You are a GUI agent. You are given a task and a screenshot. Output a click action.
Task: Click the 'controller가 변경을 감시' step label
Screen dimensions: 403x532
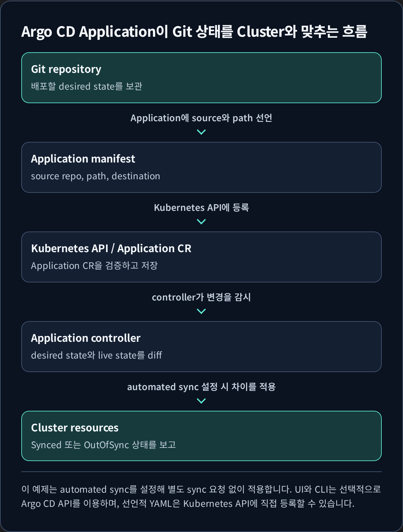point(201,297)
